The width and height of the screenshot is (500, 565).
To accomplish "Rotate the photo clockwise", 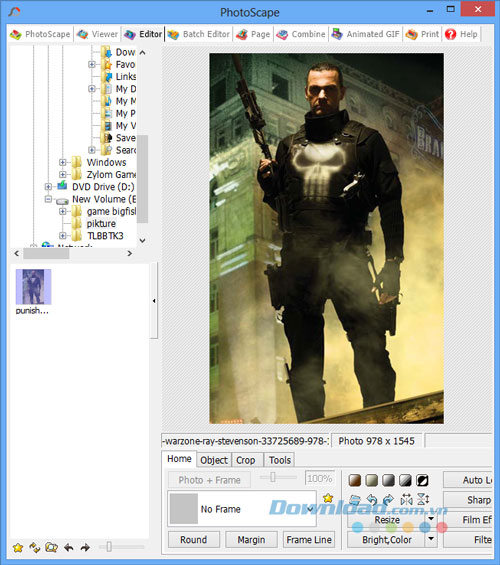I will click(x=388, y=499).
